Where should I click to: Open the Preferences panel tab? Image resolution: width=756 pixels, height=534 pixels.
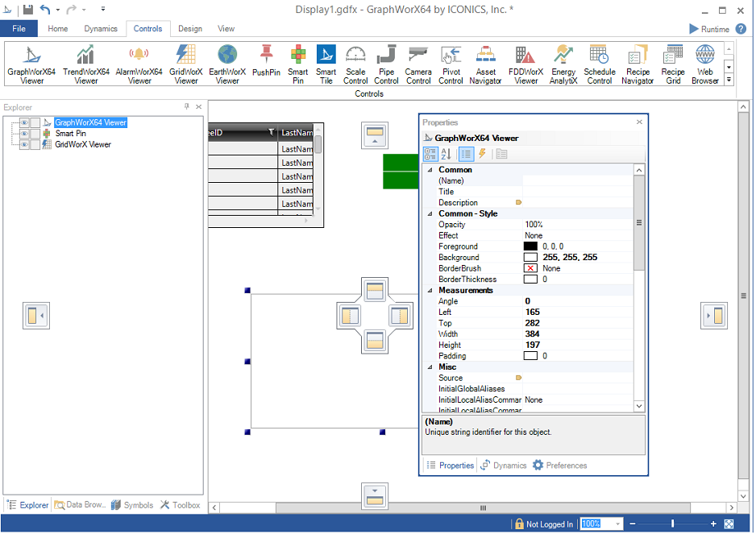pyautogui.click(x=560, y=466)
